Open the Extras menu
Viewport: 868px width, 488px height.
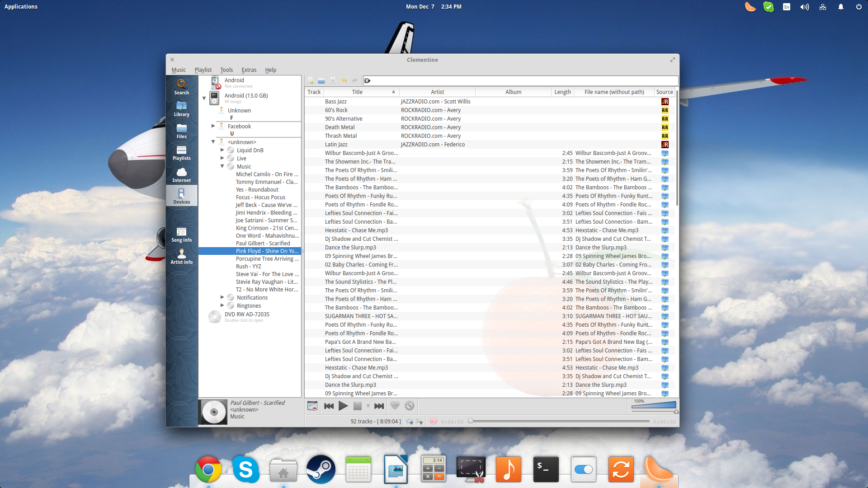click(249, 70)
